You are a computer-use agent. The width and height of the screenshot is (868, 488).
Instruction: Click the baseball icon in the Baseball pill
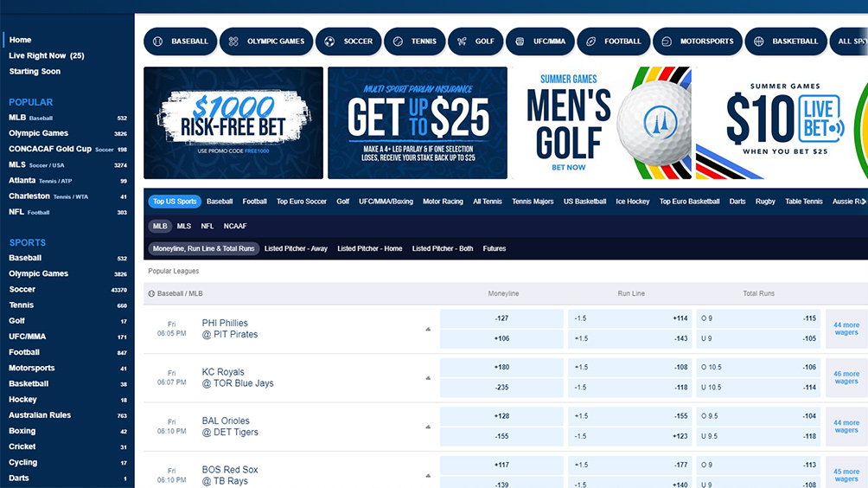(157, 42)
